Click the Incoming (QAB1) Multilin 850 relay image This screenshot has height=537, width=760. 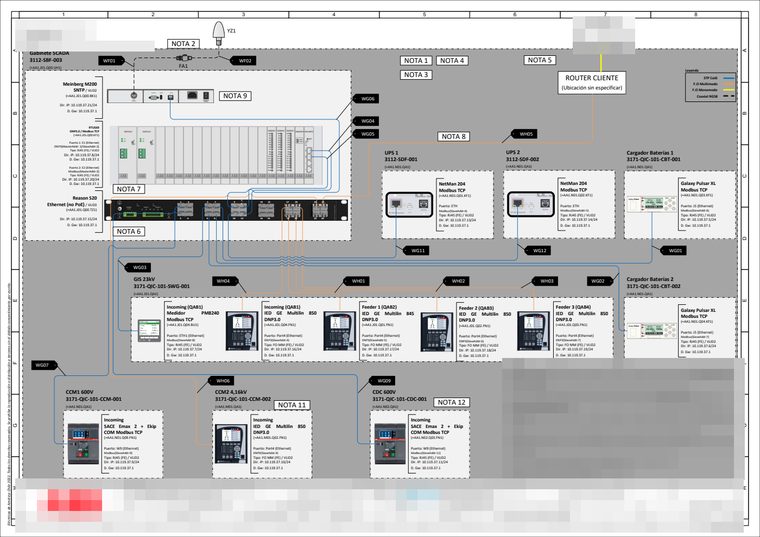(x=242, y=331)
